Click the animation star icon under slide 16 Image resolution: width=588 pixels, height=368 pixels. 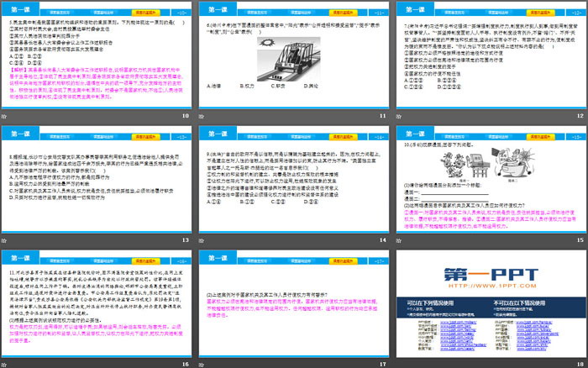3,365
